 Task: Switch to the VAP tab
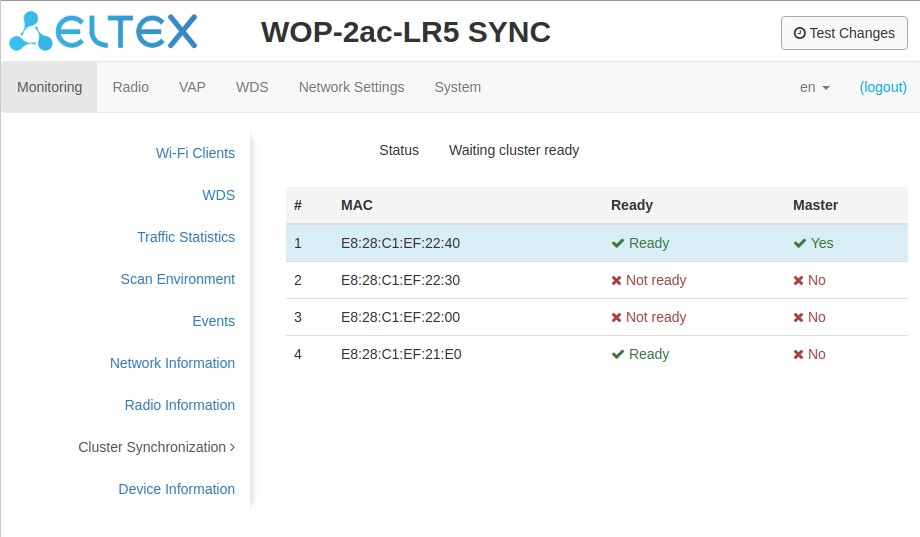coord(192,87)
